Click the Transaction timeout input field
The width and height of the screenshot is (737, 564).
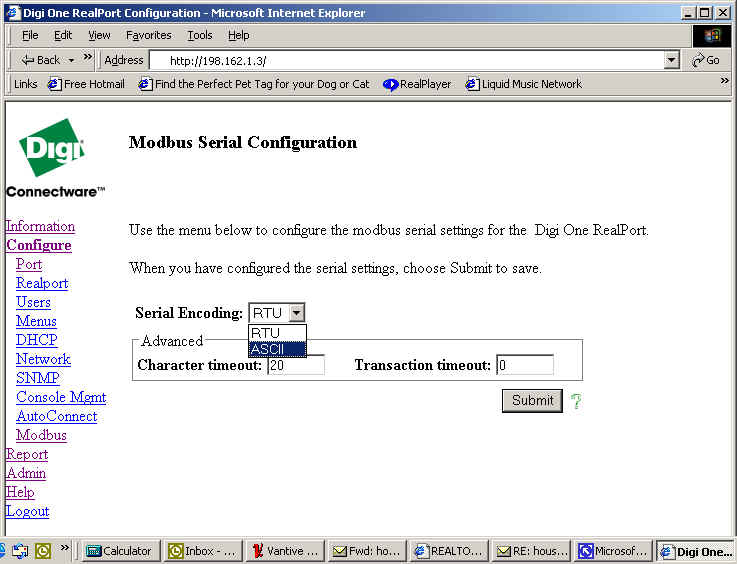pyautogui.click(x=524, y=365)
